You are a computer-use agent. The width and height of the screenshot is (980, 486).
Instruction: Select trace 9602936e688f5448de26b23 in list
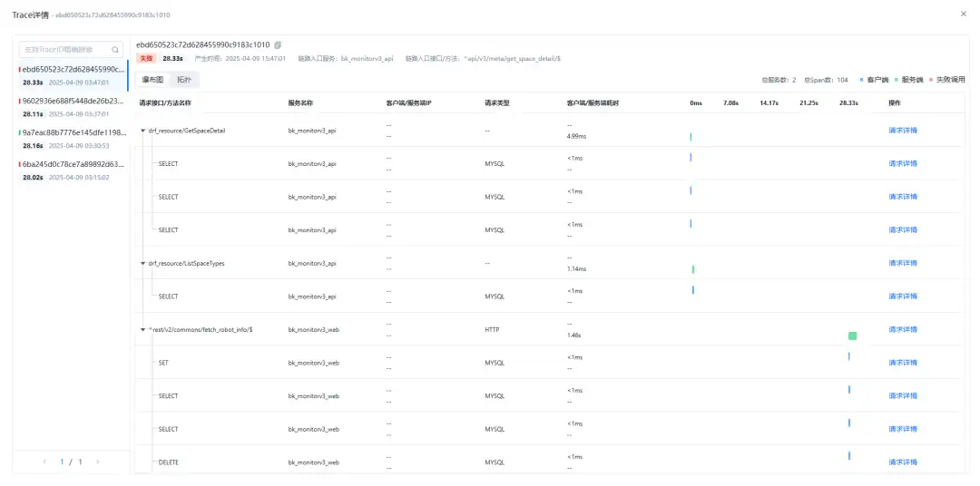click(72, 107)
